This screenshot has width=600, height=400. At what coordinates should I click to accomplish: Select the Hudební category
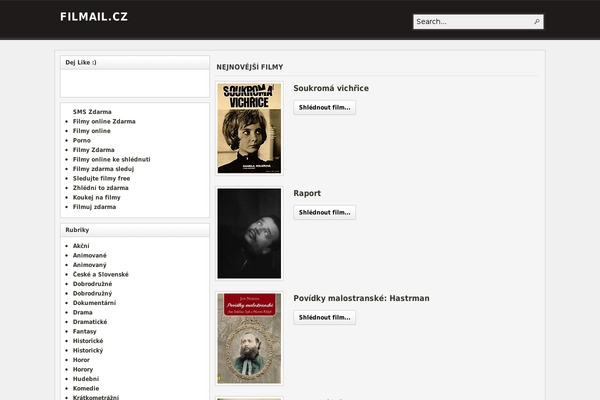[86, 379]
